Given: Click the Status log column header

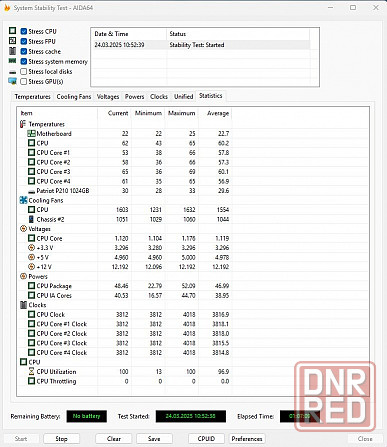Looking at the screenshot, I should click(238, 34).
